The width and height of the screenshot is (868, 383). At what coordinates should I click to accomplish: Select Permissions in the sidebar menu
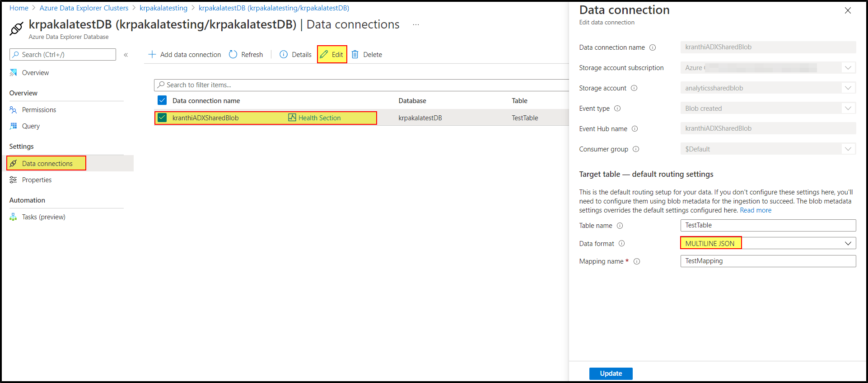(x=39, y=110)
